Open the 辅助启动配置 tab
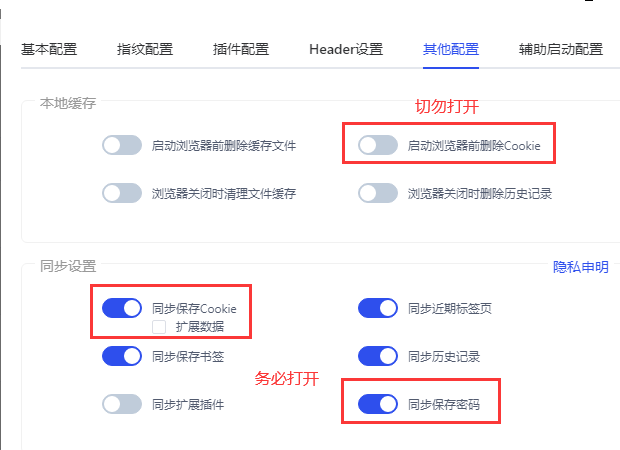 click(x=561, y=49)
